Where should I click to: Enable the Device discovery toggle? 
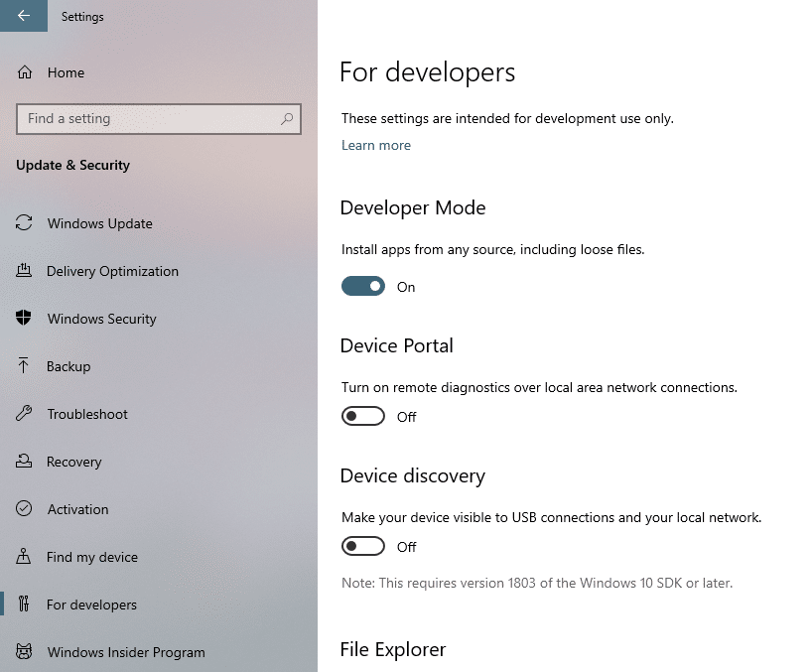pos(363,546)
